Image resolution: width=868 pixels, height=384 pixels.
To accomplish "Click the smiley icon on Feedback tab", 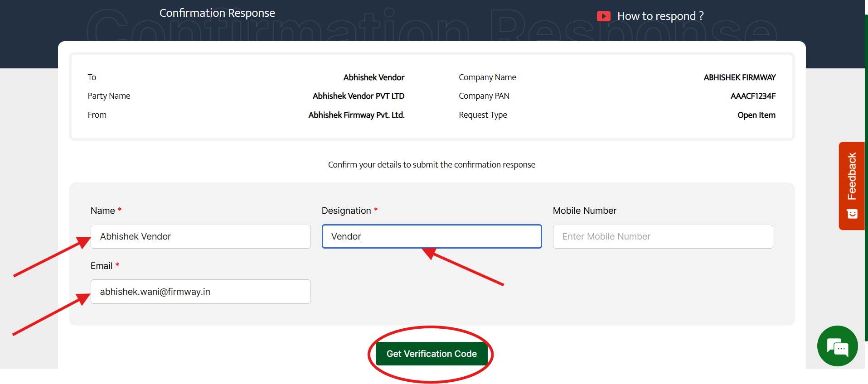I will click(x=852, y=214).
